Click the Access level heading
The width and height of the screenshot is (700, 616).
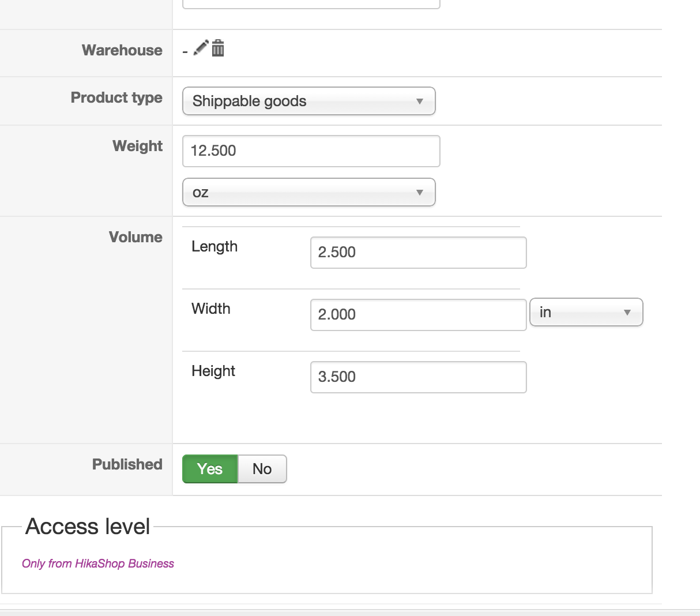point(88,527)
